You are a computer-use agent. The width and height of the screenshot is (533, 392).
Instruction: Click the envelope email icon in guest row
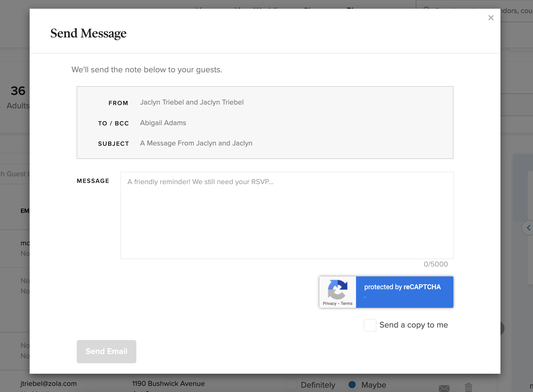(444, 388)
